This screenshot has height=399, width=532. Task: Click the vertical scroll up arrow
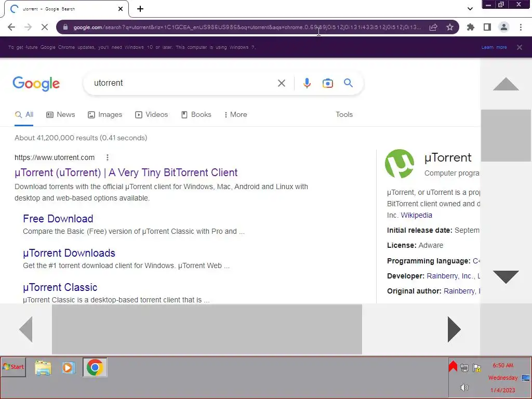point(506,84)
